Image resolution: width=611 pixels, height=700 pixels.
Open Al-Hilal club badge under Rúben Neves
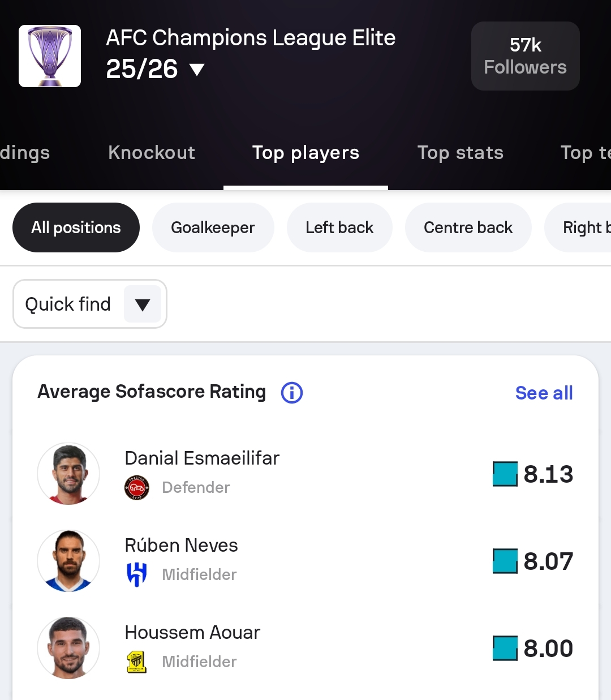[137, 574]
